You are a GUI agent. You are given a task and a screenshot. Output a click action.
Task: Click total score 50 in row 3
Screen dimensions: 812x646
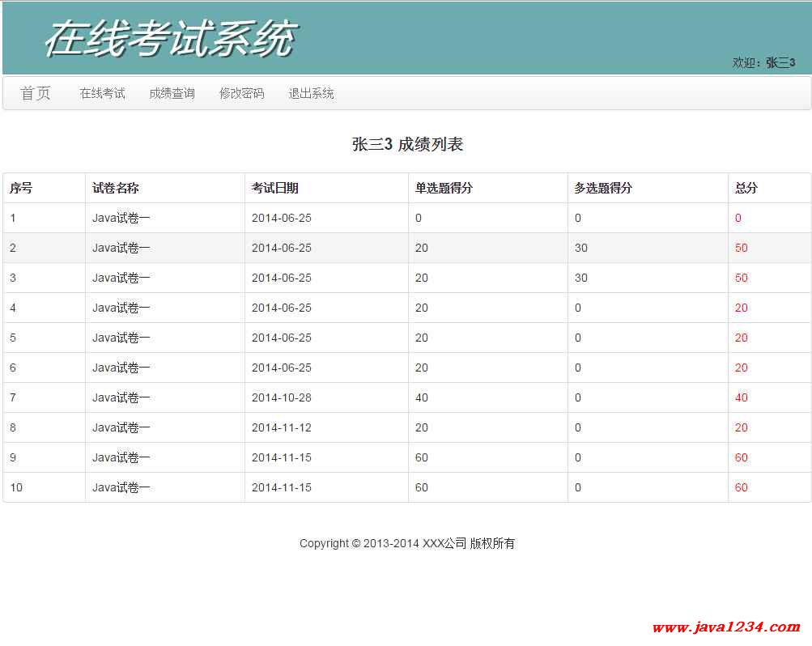tap(741, 278)
